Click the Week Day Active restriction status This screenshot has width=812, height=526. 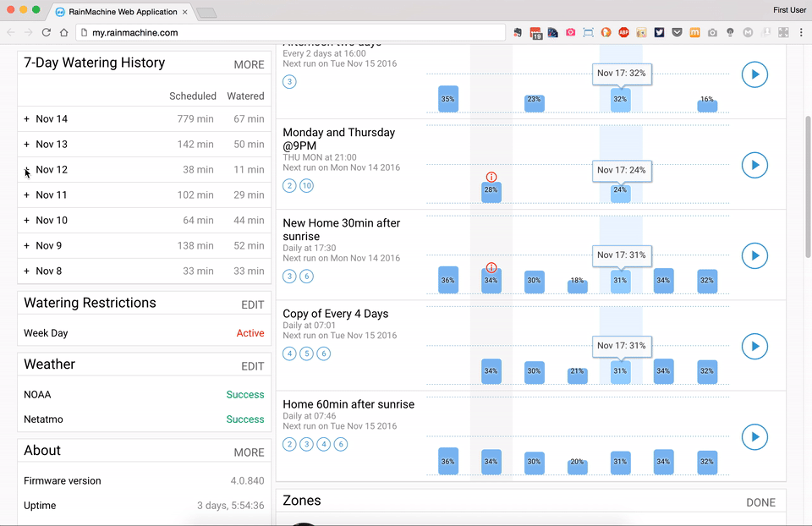pyautogui.click(x=250, y=333)
